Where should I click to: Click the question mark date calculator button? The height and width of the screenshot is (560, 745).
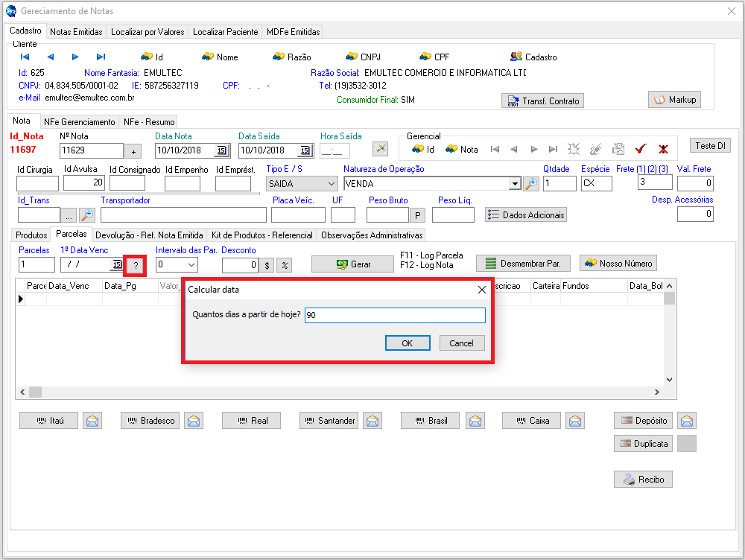[136, 265]
